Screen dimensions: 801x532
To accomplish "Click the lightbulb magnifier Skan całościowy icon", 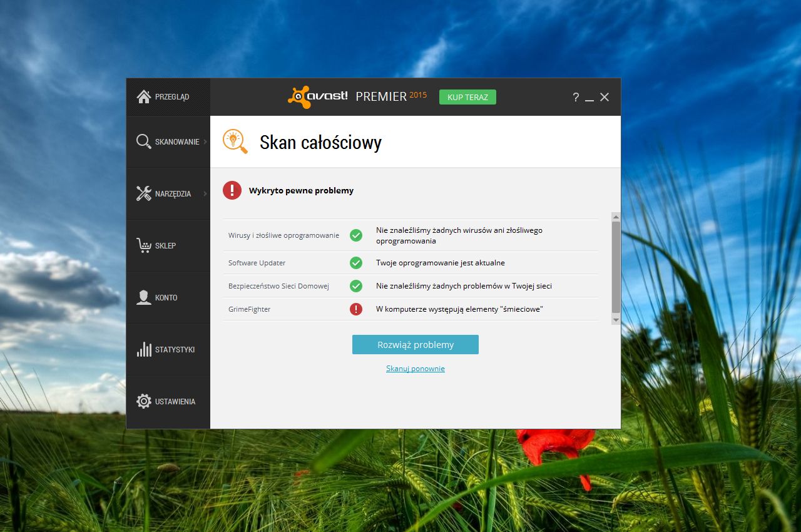I will tap(235, 141).
